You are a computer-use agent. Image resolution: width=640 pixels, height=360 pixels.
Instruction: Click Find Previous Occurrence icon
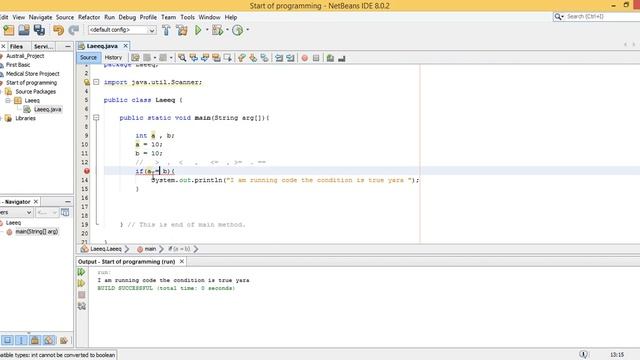[193, 58]
